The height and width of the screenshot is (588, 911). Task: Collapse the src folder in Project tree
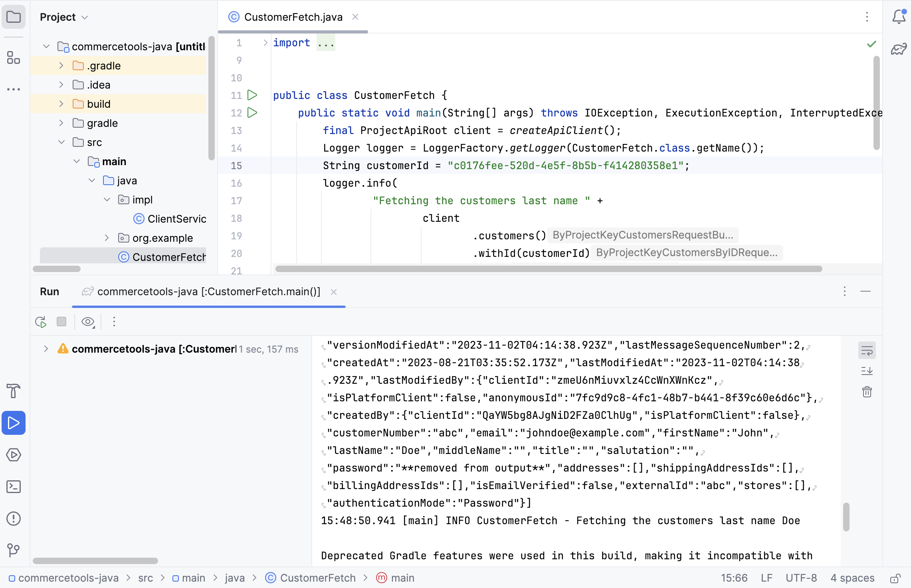tap(61, 142)
